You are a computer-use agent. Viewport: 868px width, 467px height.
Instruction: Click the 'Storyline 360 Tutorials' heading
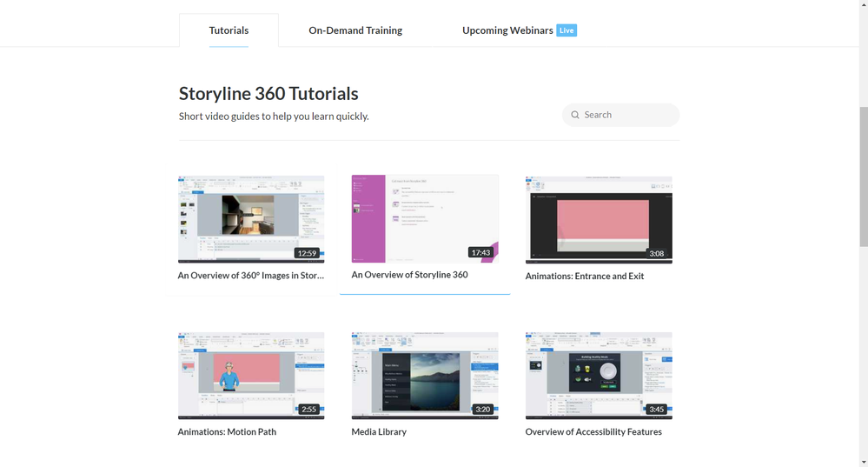268,94
